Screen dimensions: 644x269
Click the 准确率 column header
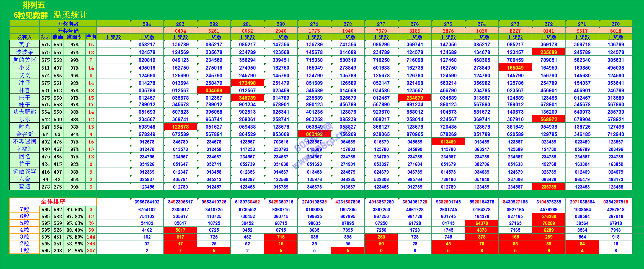pyautogui.click(x=74, y=37)
